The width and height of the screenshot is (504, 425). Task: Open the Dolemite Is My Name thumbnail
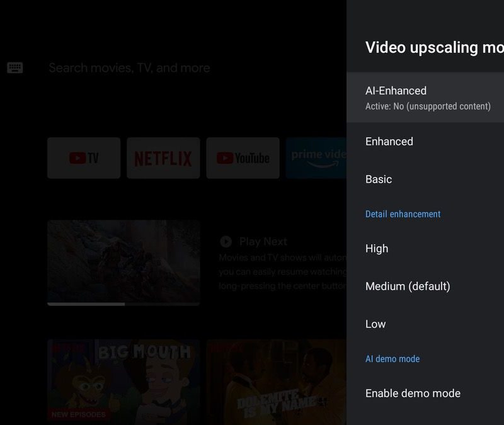pos(276,381)
